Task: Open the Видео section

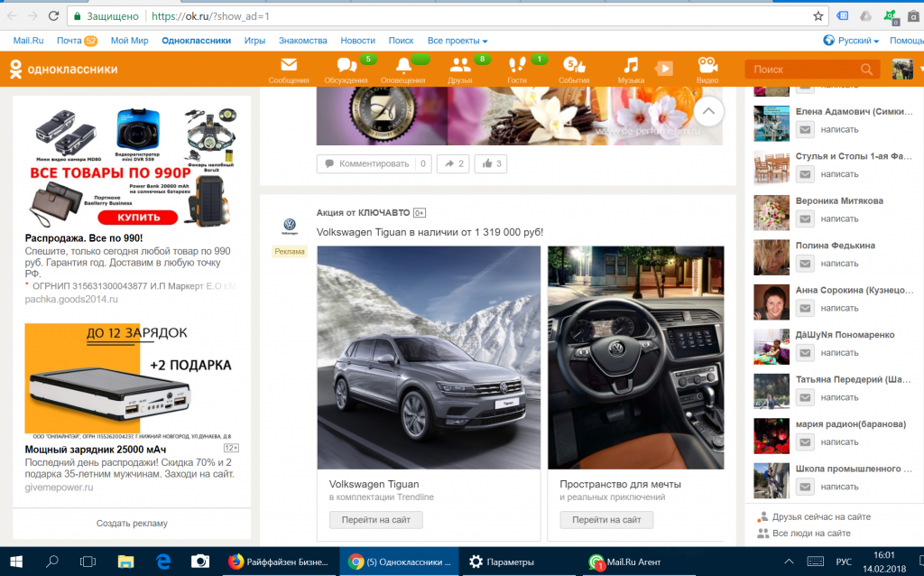Action: point(707,70)
